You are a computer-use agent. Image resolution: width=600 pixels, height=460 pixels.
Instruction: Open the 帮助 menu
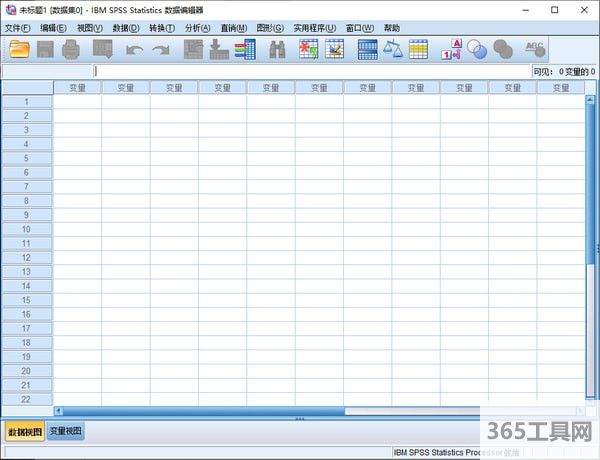[x=391, y=28]
